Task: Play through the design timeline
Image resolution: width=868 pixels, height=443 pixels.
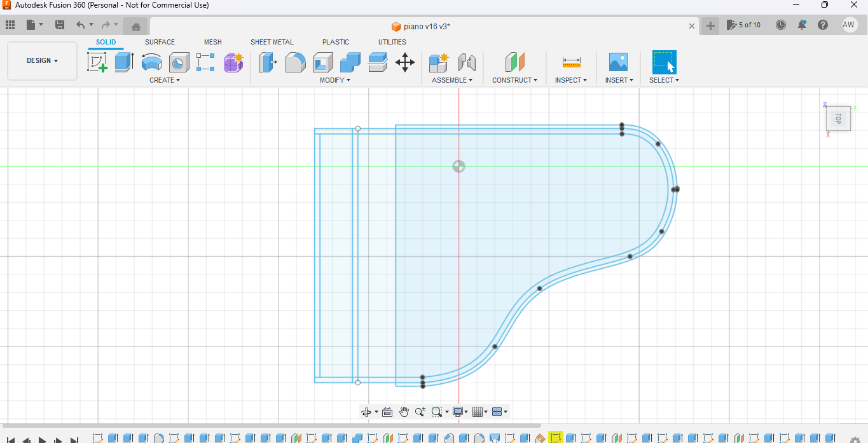Action: point(41,439)
